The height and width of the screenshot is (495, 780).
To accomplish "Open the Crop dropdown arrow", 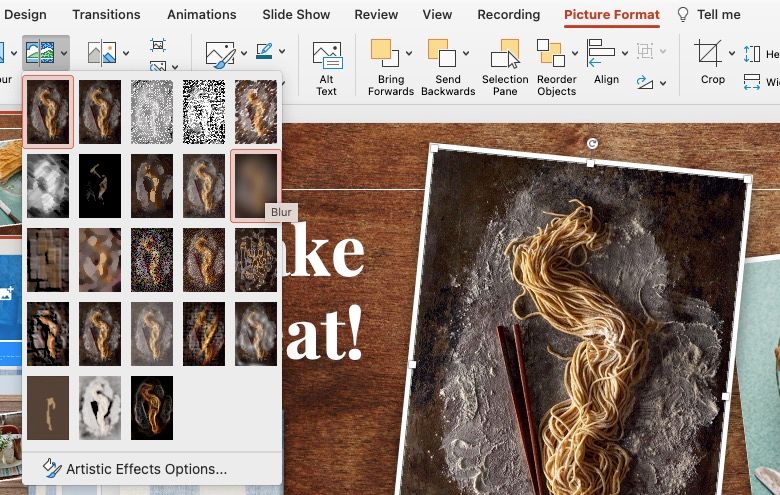I will [x=732, y=53].
